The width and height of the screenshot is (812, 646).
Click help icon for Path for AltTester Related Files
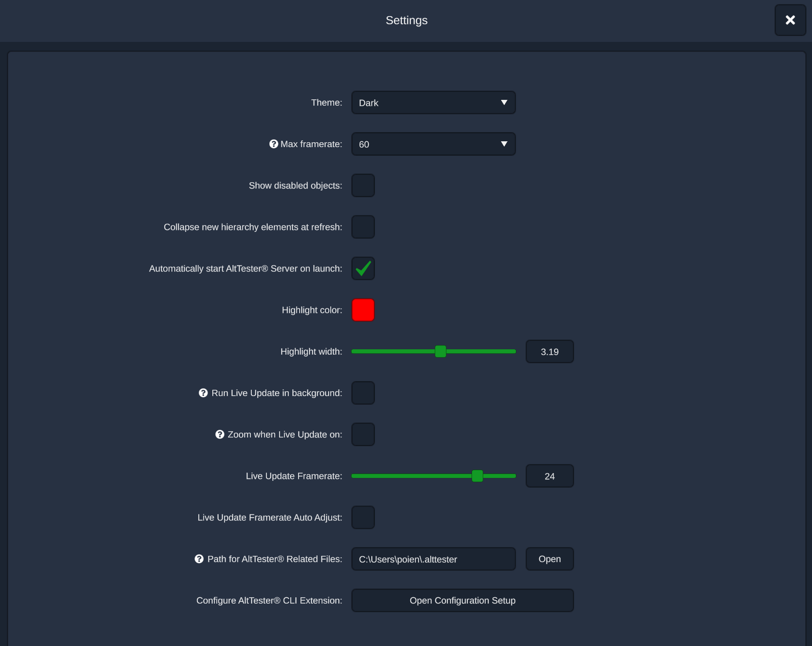coord(199,559)
